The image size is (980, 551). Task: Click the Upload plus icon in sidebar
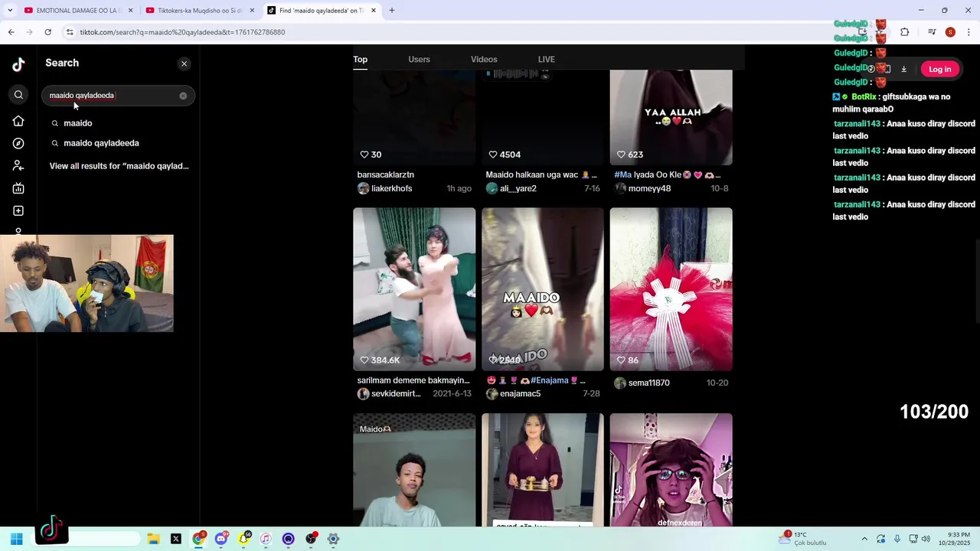click(18, 210)
